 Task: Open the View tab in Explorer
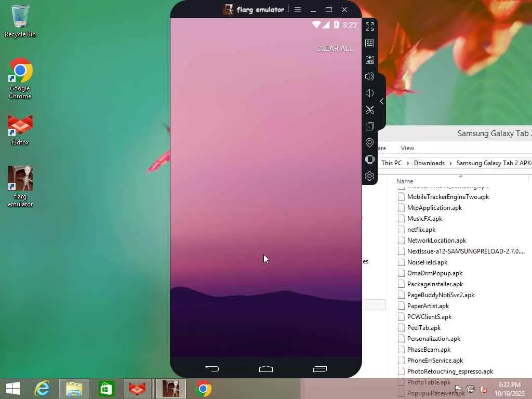pos(407,148)
